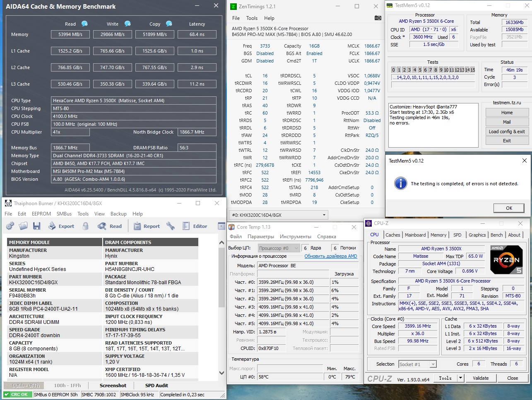Image resolution: width=532 pixels, height=400 pixels.
Task: Close the TestMem5 completion dialog with X
Action: pyautogui.click(x=524, y=160)
